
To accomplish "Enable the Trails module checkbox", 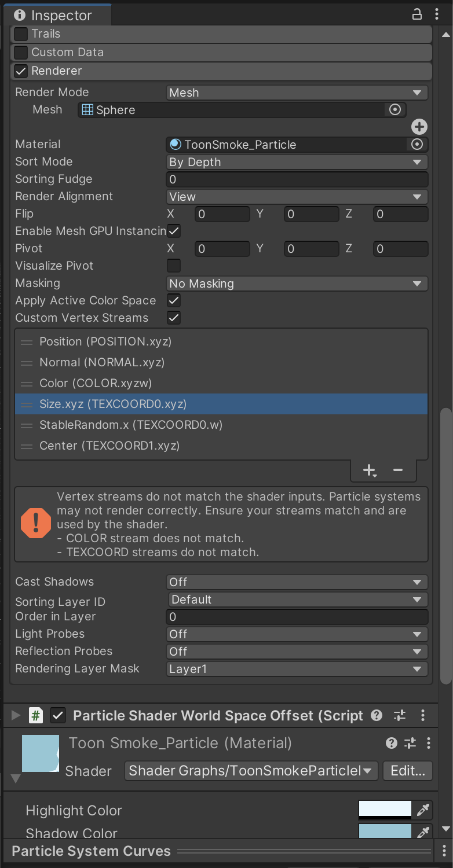I will coord(20,34).
